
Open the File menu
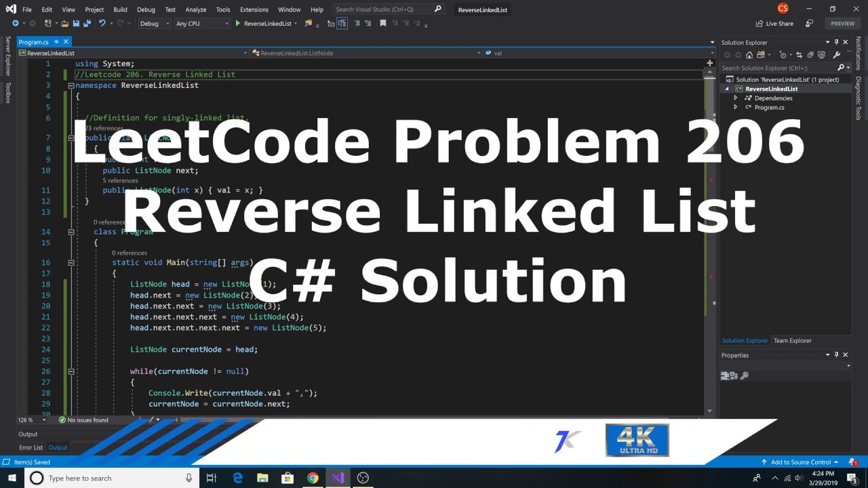pyautogui.click(x=26, y=9)
